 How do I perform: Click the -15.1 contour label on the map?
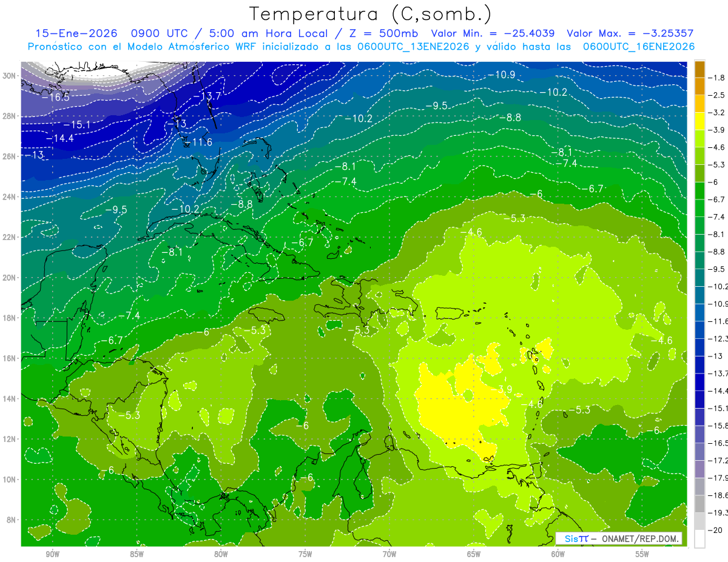click(x=76, y=124)
